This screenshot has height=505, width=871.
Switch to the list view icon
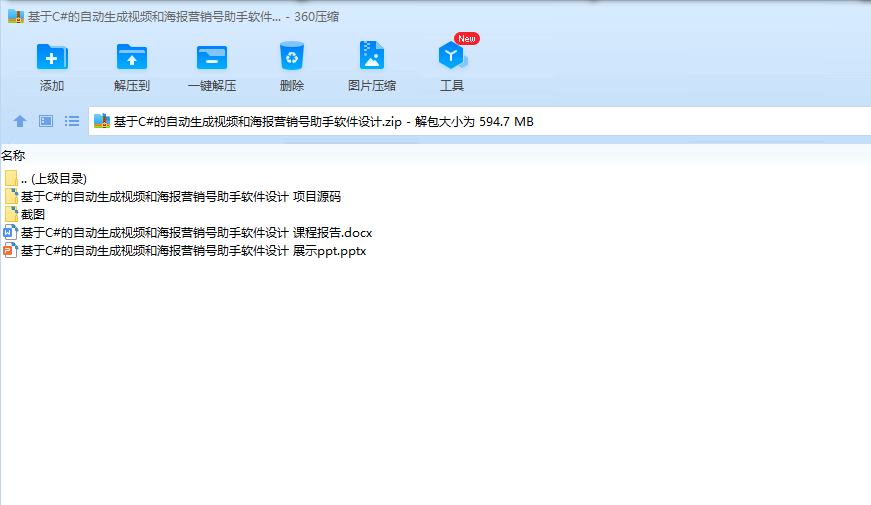[x=72, y=121]
